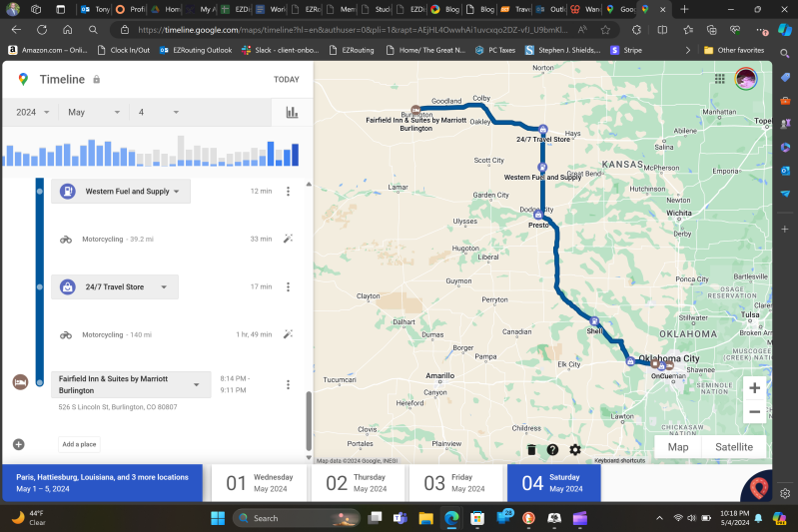This screenshot has height=532, width=798.
Task: Select Wednesday May 01 tab
Action: point(259,483)
